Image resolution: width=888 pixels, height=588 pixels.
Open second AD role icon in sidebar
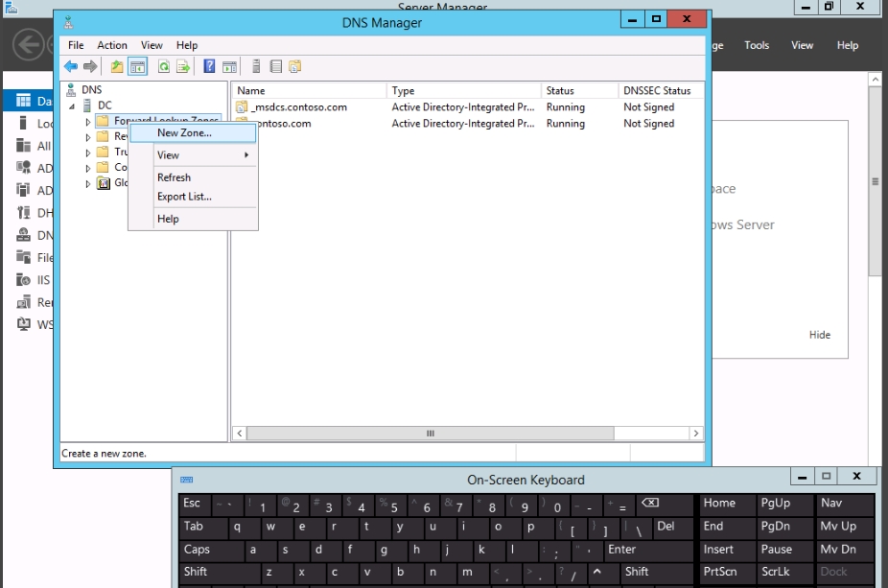pyautogui.click(x=23, y=190)
